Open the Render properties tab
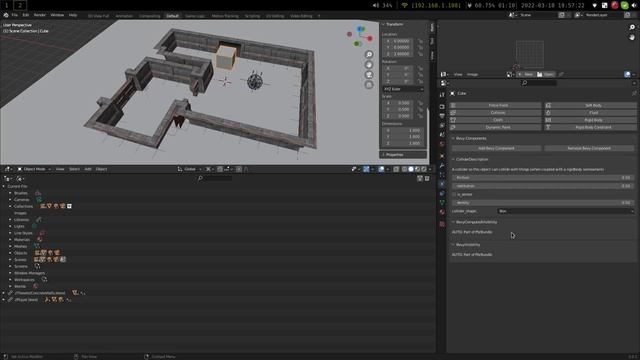Viewport: 640px width, 360px height. click(x=442, y=107)
